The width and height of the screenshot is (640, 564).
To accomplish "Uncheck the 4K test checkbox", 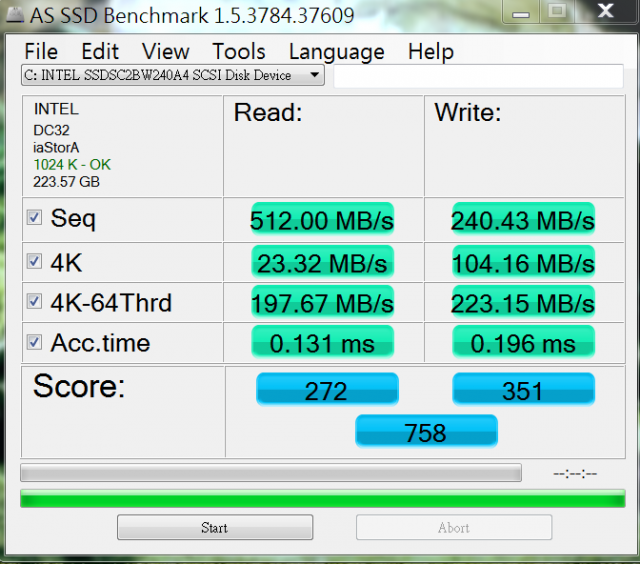I will [x=34, y=261].
